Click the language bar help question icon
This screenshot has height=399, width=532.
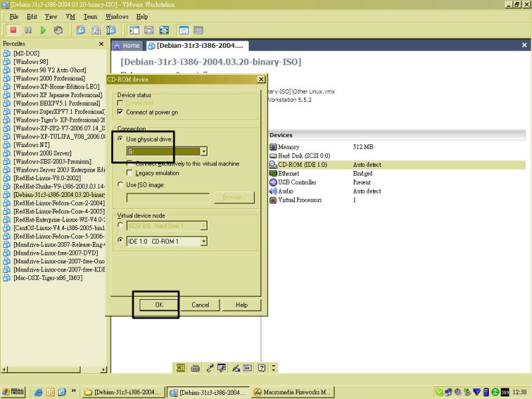coord(261,368)
